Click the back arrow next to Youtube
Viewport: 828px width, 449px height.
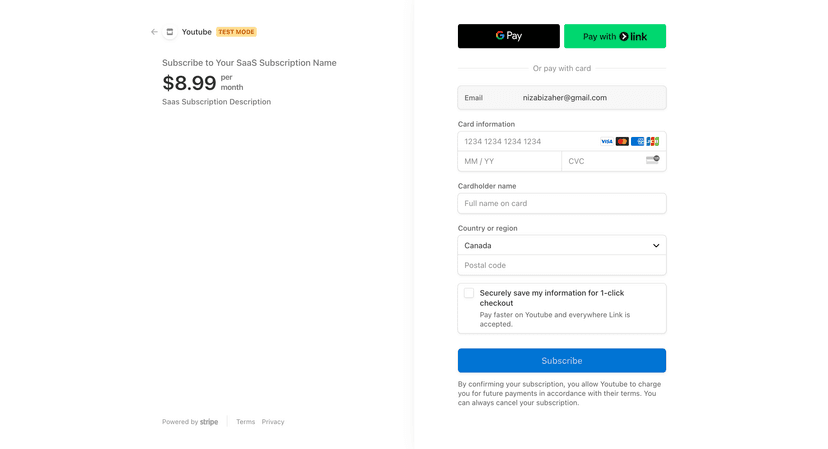(x=154, y=32)
